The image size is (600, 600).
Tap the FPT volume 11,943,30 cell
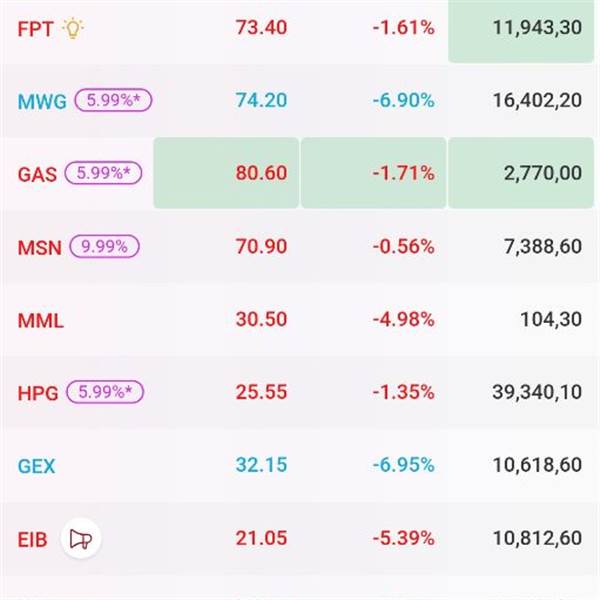point(523,28)
